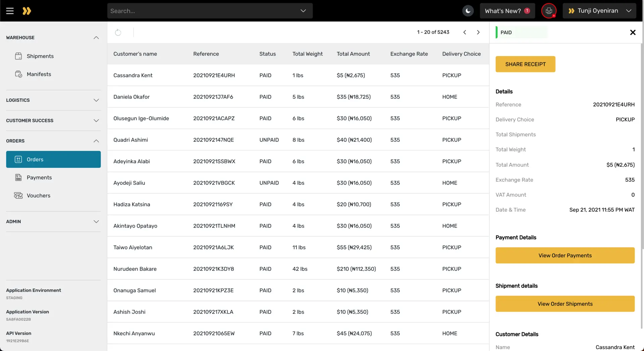
Task: Open Olusegun Ige-Olumide's order
Action: pyautogui.click(x=298, y=118)
